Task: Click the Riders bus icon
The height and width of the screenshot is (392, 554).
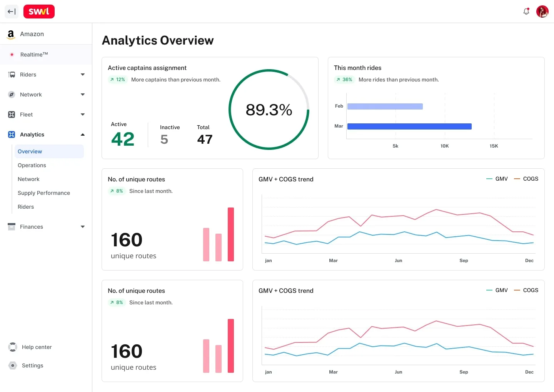Action: point(12,75)
